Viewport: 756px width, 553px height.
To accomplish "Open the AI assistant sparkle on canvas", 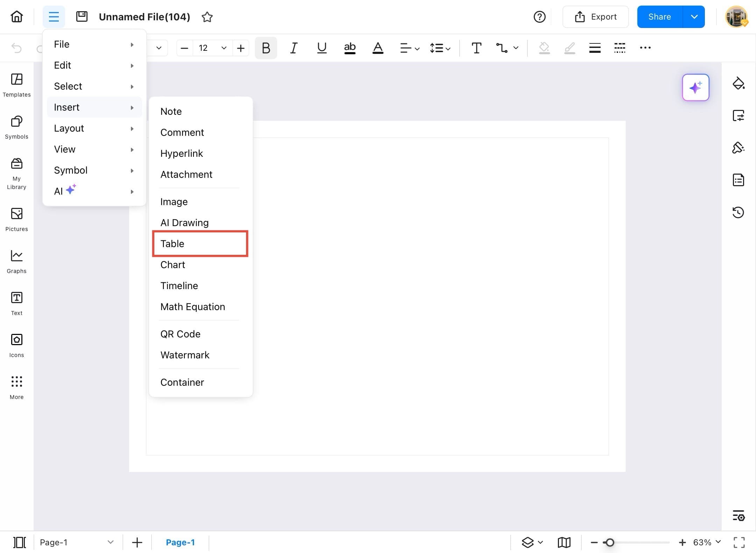I will (x=696, y=87).
